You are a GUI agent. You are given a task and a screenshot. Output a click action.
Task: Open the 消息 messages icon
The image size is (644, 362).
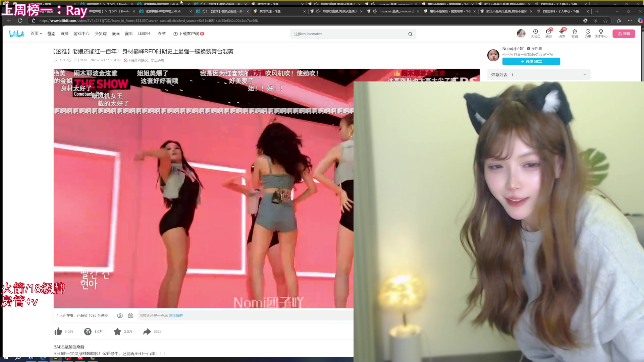click(x=548, y=33)
